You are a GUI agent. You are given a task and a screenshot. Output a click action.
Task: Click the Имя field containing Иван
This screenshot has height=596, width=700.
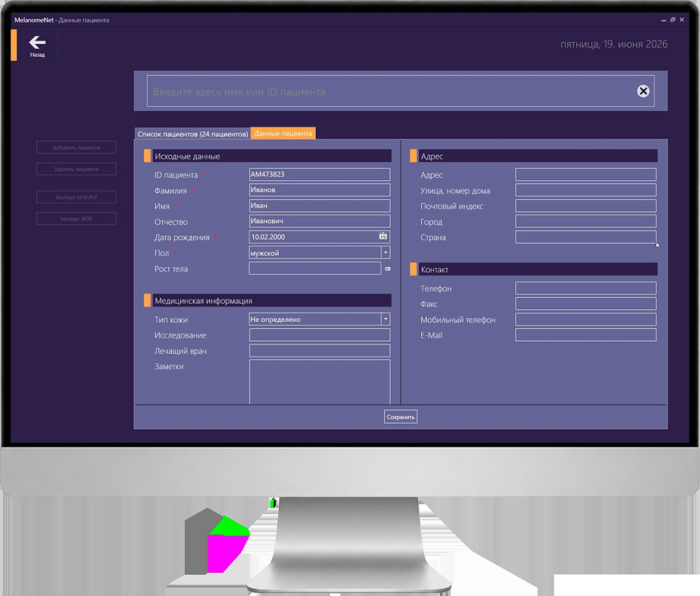tap(320, 206)
